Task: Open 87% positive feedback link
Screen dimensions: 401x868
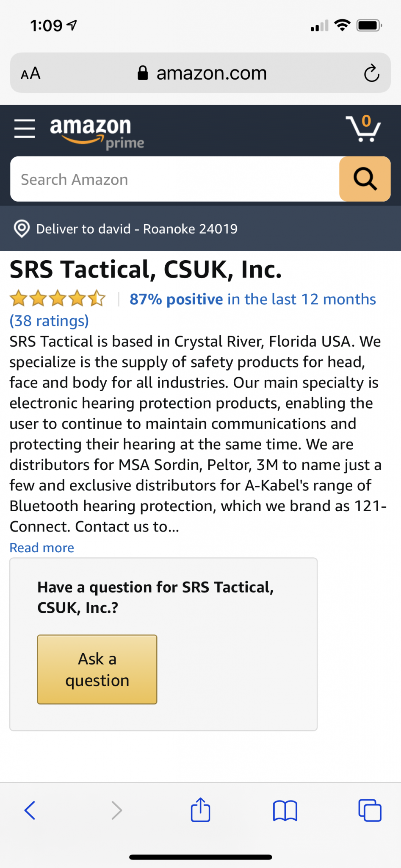Action: coord(253,299)
